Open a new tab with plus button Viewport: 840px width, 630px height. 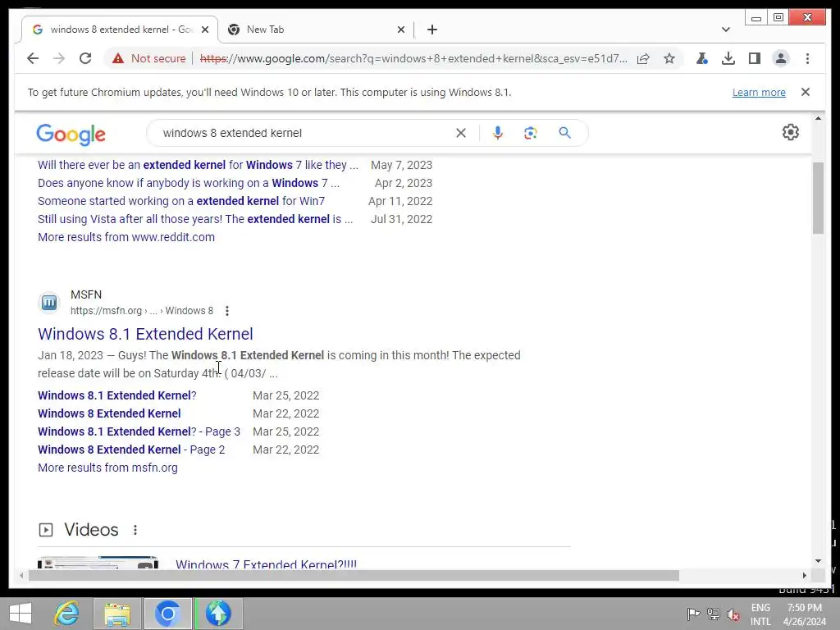pos(432,30)
